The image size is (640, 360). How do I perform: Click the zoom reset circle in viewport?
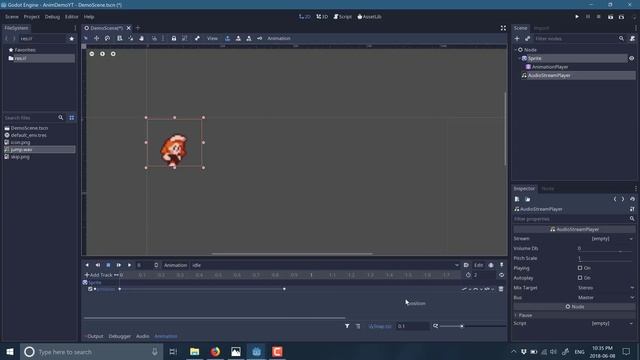[102, 54]
